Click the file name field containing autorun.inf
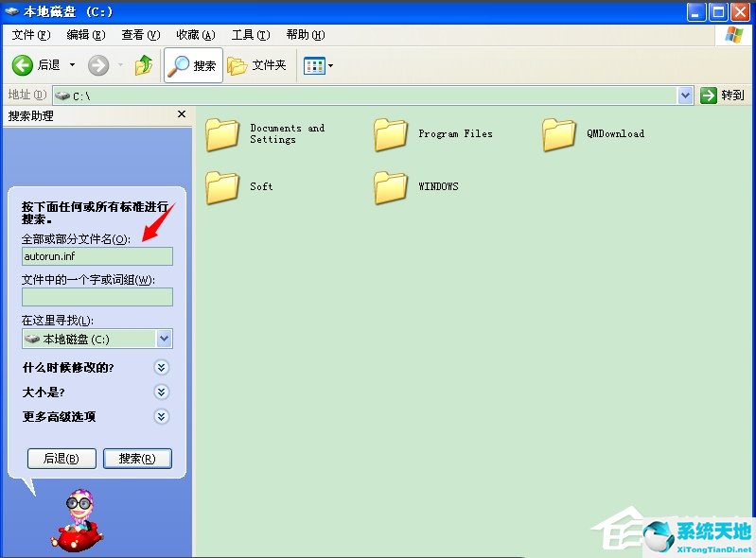The height and width of the screenshot is (558, 756). [x=97, y=256]
